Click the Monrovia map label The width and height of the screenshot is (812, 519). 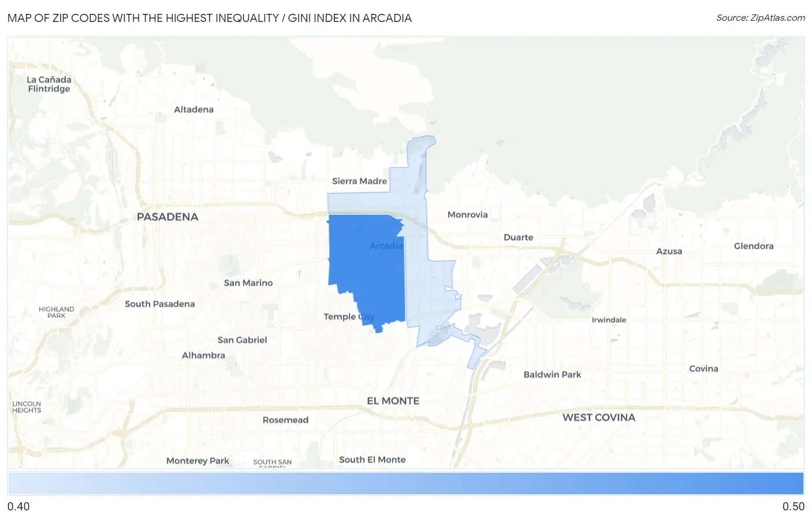pyautogui.click(x=467, y=215)
